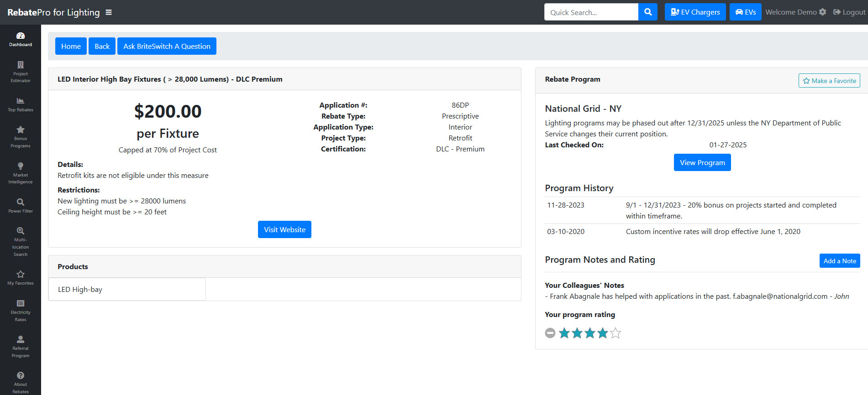Screen dimensions: 868x395
Task: Click the Frank Abagnale colleague note
Action: tap(697, 296)
